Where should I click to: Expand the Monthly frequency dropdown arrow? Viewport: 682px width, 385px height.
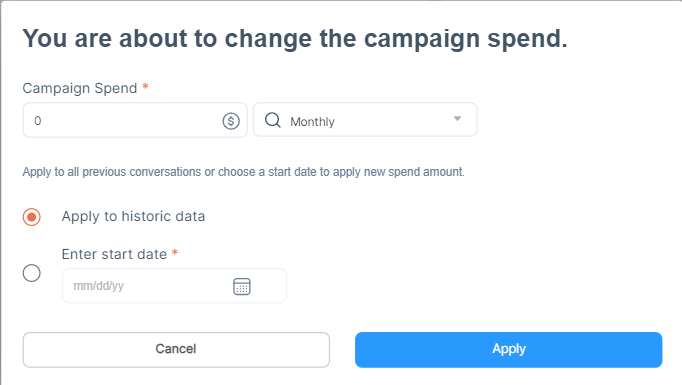click(x=457, y=119)
